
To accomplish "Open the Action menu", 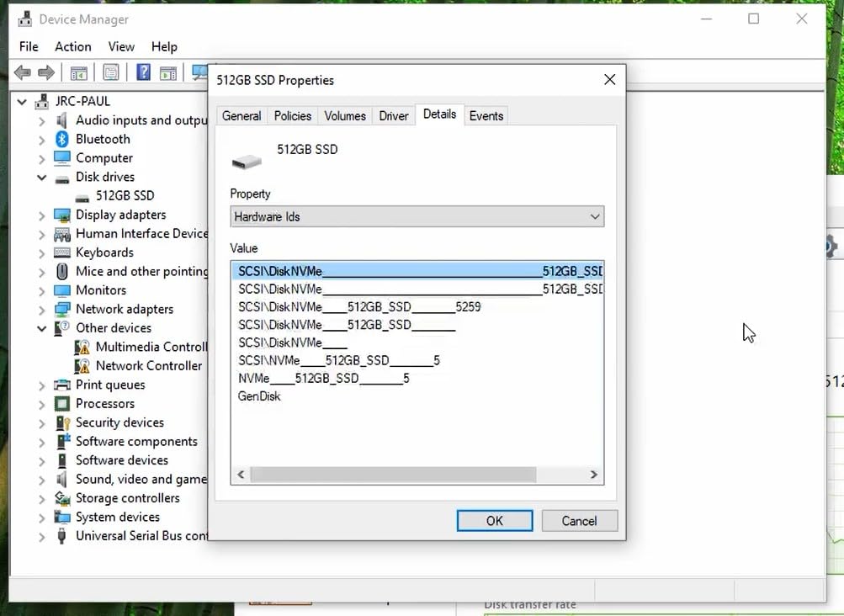I will pyautogui.click(x=72, y=47).
